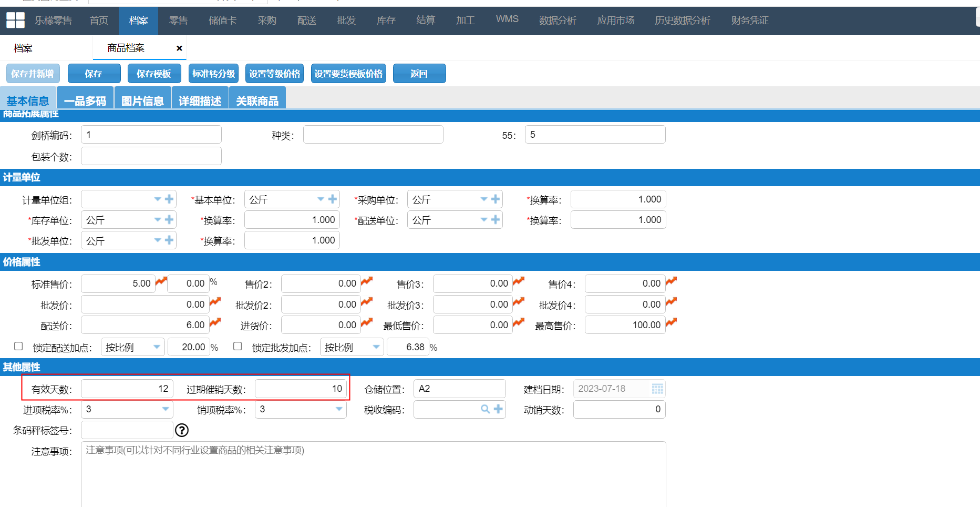Image resolution: width=980 pixels, height=507 pixels.
Task: Switch to the 关联商品 tab
Action: click(257, 98)
